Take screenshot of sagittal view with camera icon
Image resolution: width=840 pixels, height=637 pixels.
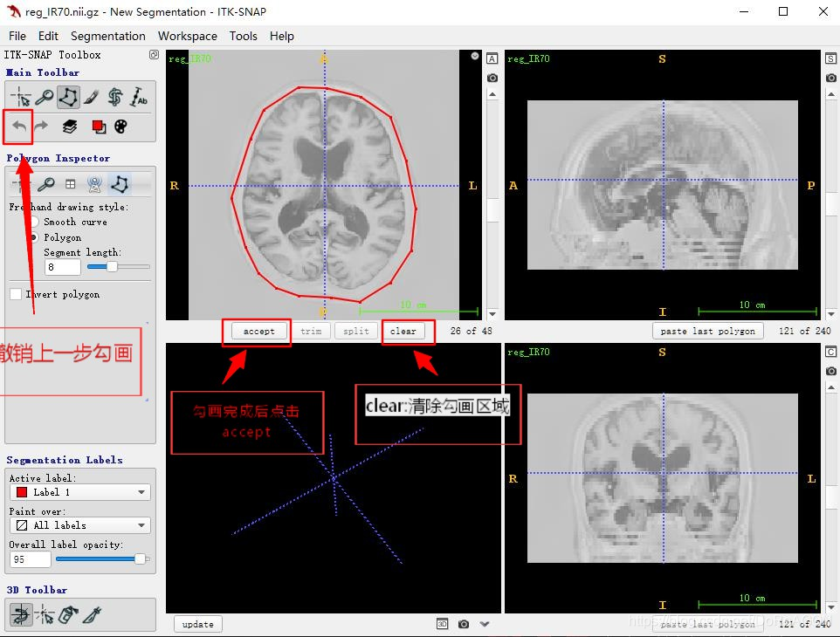pos(831,79)
